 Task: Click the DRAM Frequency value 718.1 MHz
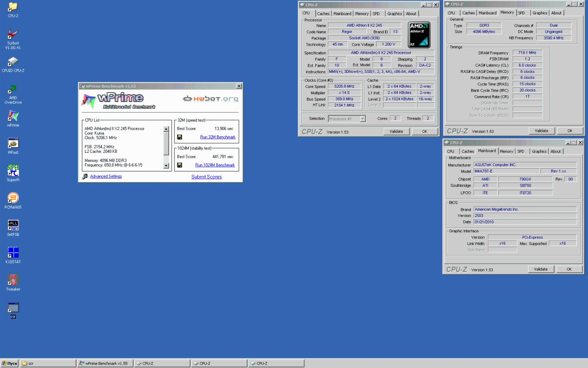[x=527, y=53]
